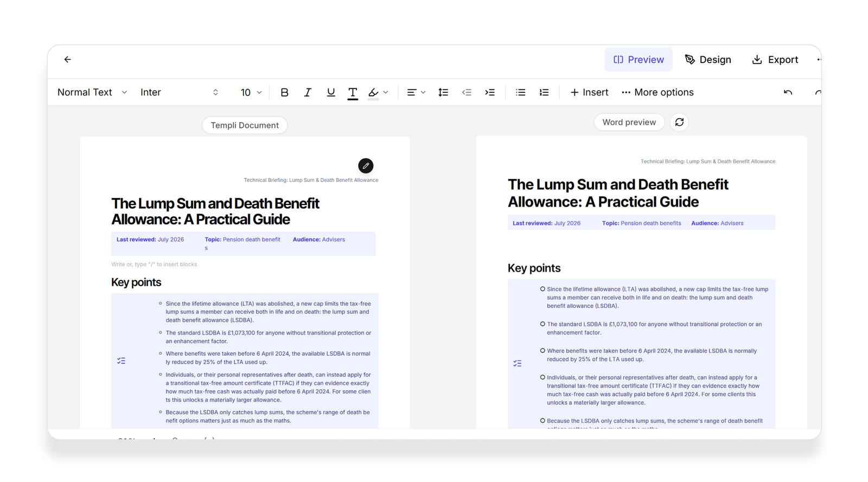Export the document
The height and width of the screenshot is (482, 868).
click(775, 60)
